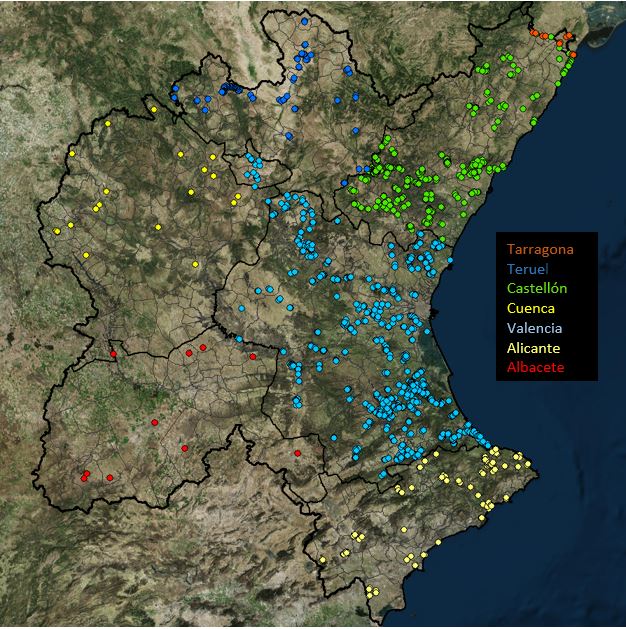626x629 pixels.
Task: Click the Teruel legend label
Action: point(527,269)
